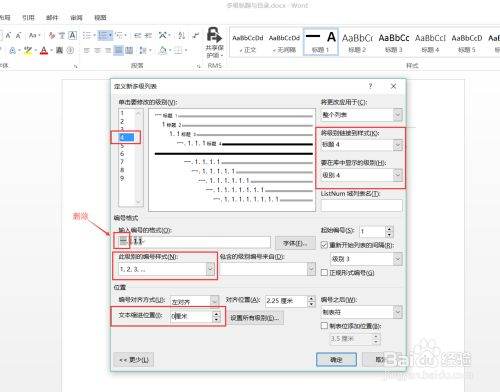This screenshot has height=392, width=500.
Task: Open the 视图 (View) ribbon tab
Action: [x=100, y=18]
